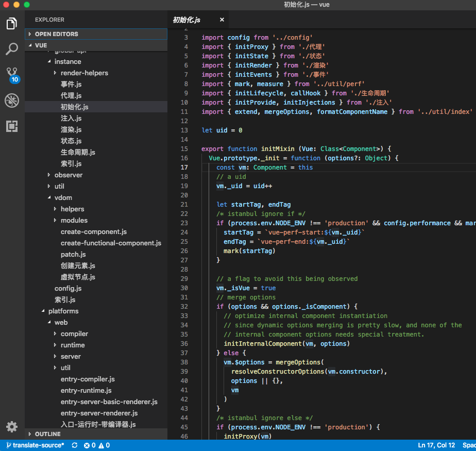Screen dimensions: 476x451
Task: Open file entry-server-renderer.js
Action: (96, 413)
